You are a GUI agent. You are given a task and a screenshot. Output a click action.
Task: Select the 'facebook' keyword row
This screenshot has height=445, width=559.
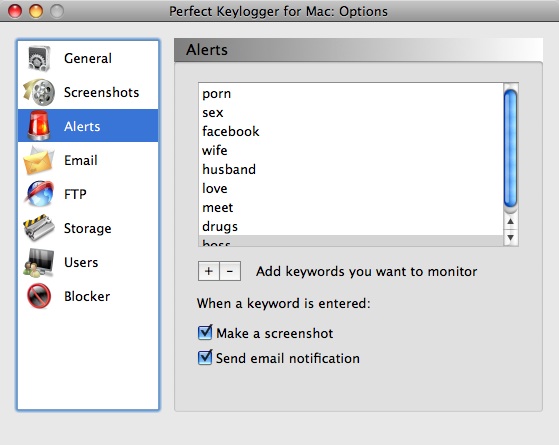click(x=351, y=131)
